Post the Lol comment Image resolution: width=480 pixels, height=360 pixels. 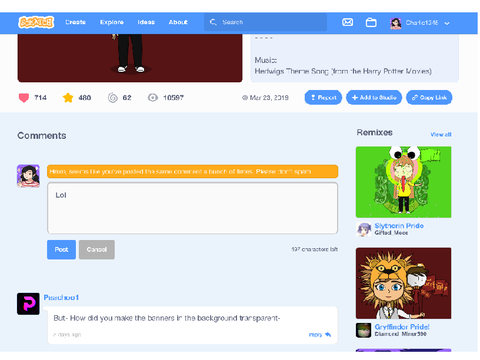coord(61,249)
